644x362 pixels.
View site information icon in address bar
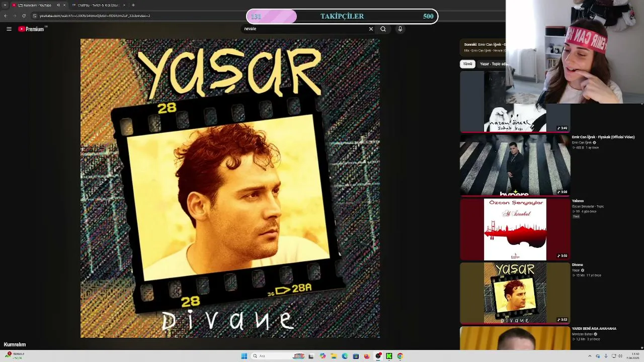pos(35,16)
